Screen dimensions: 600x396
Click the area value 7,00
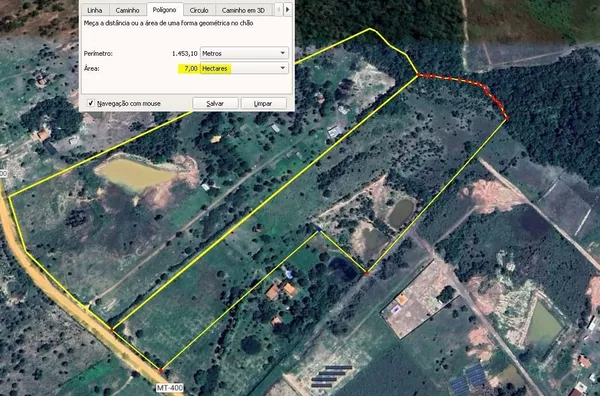pos(191,68)
